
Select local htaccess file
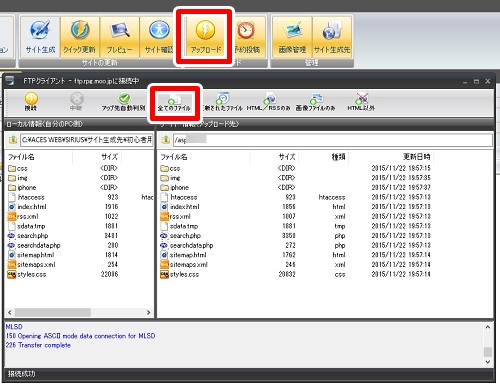(26, 197)
